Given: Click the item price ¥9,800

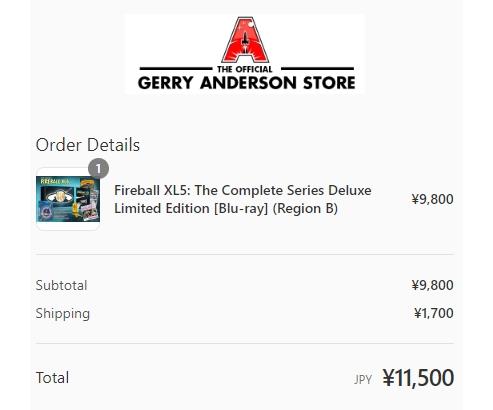Looking at the screenshot, I should 432,199.
